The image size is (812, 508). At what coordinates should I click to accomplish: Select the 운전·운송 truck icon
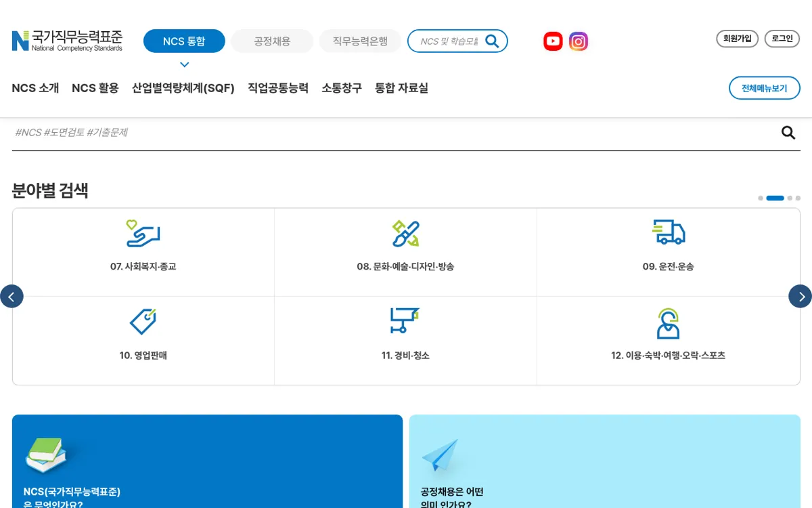(669, 232)
